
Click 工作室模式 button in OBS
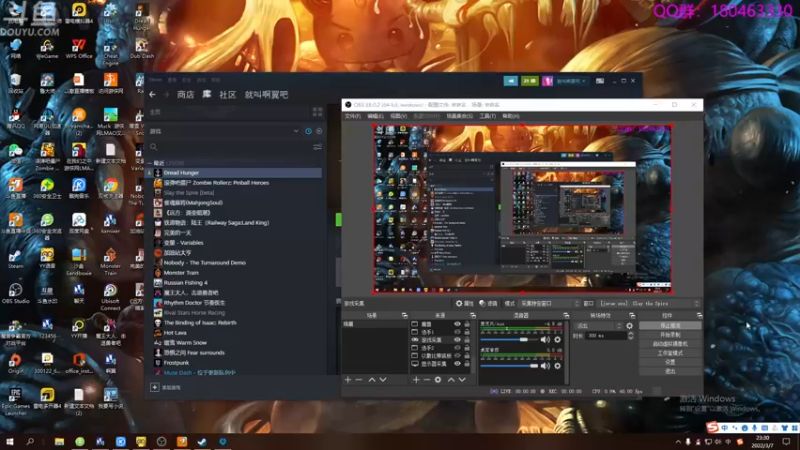670,353
